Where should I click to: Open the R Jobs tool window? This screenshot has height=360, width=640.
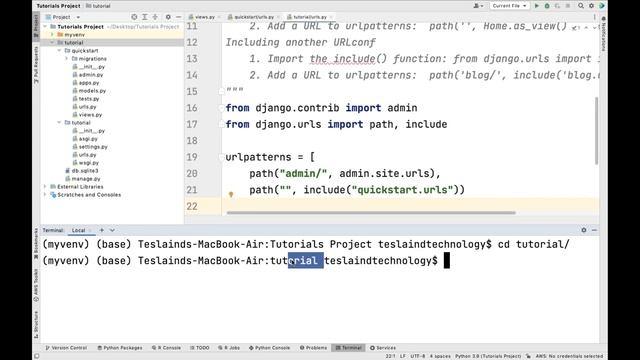coord(229,348)
